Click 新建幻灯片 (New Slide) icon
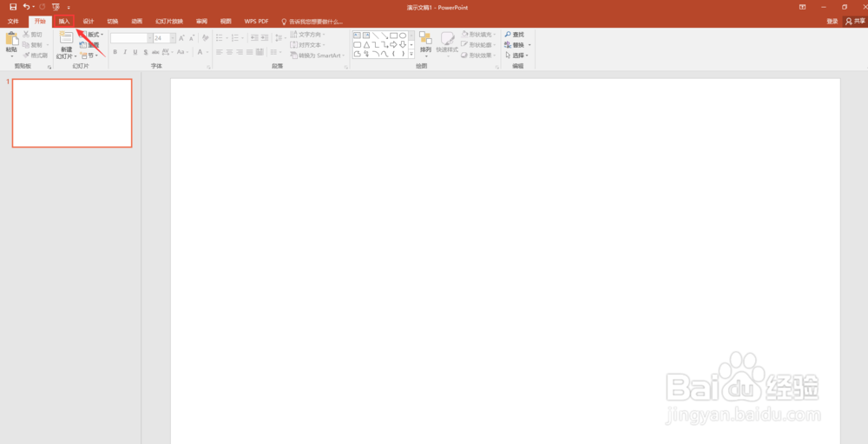 pyautogui.click(x=67, y=37)
